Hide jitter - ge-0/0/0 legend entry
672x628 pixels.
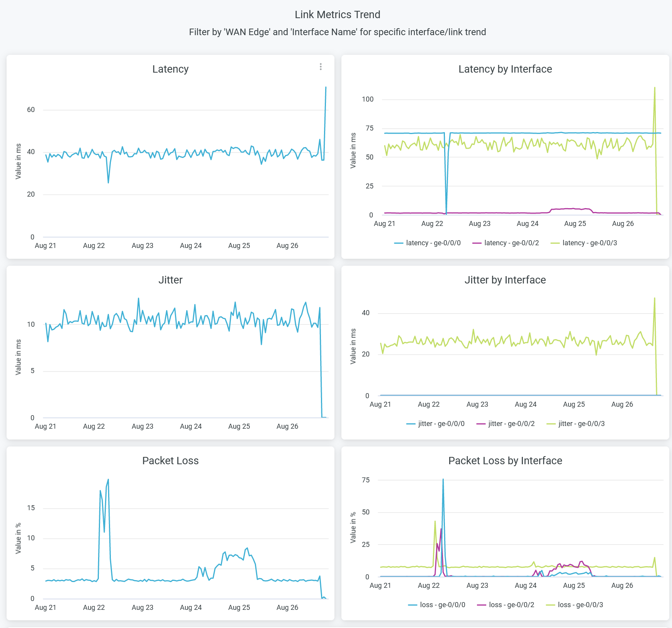(x=435, y=424)
